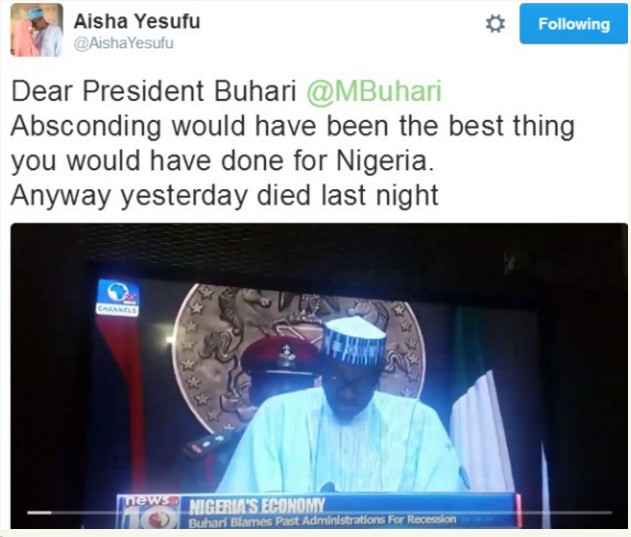Click the NIGERIA'S ECONOMY headline banner
631x537 pixels.
[x=257, y=506]
